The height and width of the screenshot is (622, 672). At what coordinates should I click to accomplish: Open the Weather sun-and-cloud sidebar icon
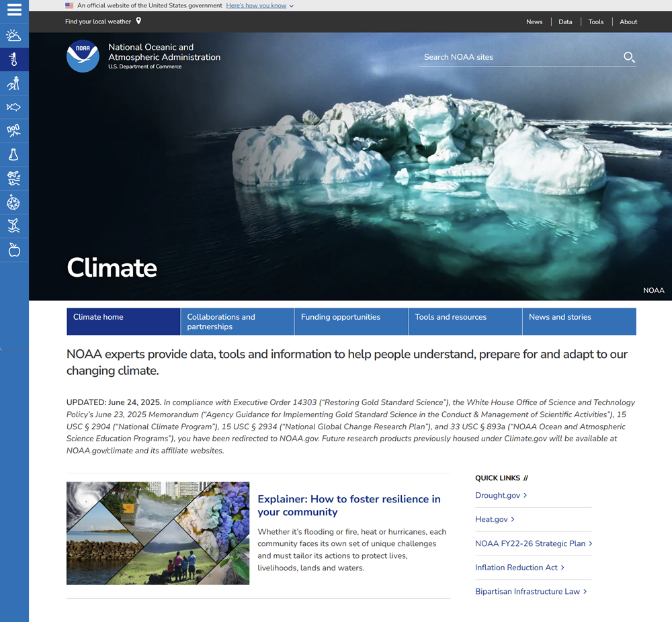[x=14, y=35]
